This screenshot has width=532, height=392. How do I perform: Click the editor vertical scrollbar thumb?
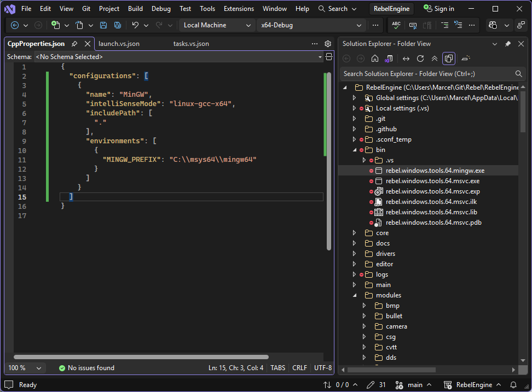pos(328,161)
